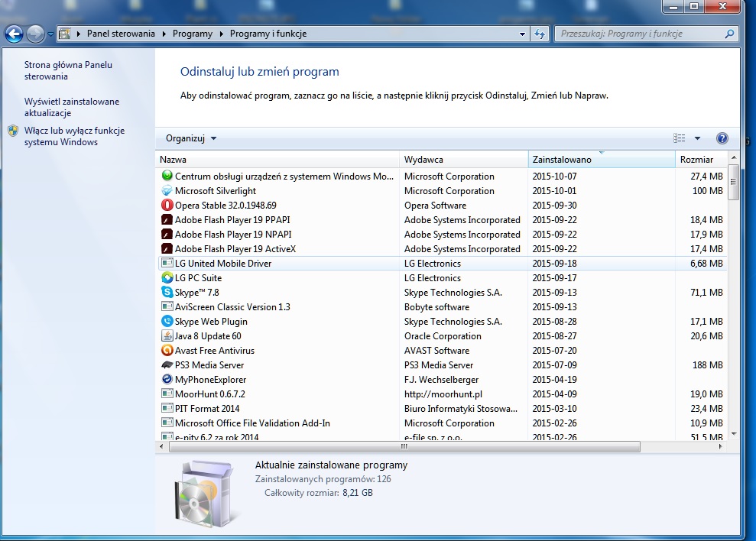This screenshot has height=541, width=756.
Task: Click the horizontal scrollbar left arrow
Action: tap(161, 446)
